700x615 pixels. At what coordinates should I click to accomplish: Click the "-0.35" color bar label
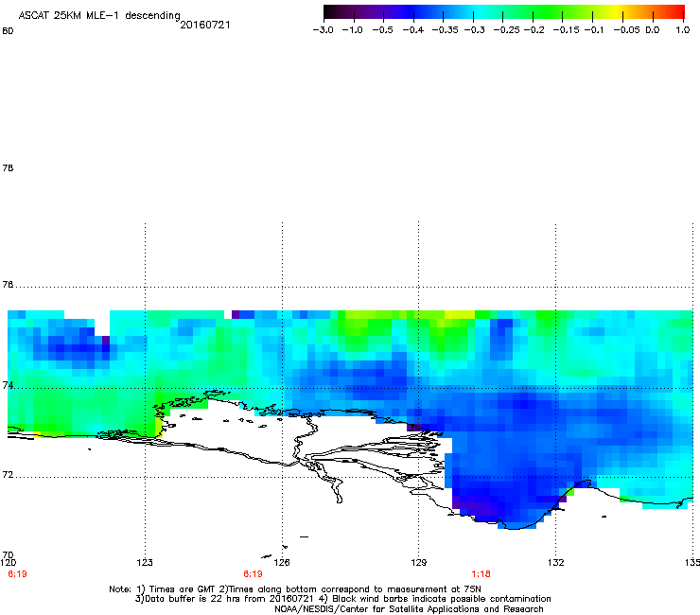[446, 30]
